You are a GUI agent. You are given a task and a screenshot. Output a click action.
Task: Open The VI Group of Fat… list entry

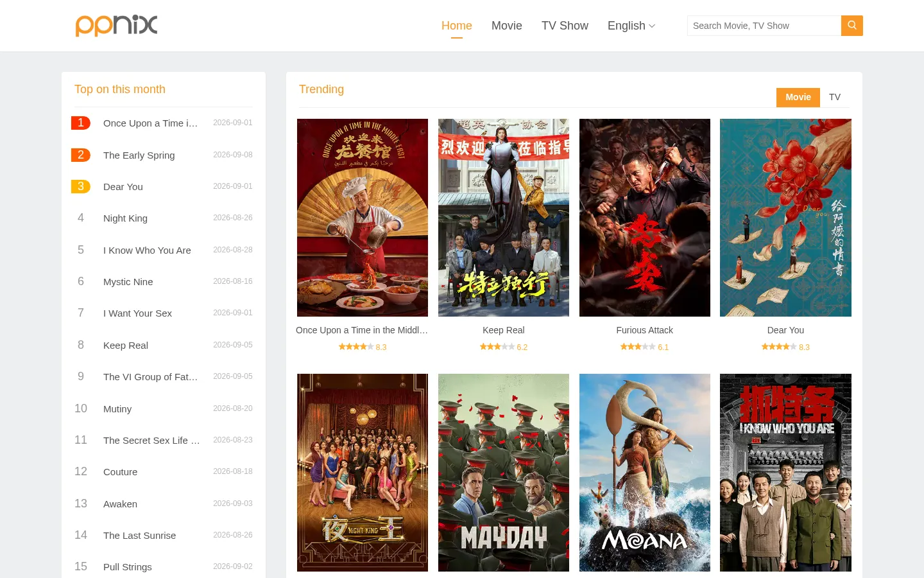pos(151,376)
